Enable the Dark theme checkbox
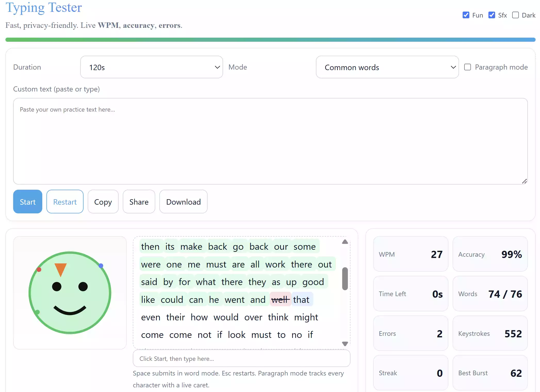The image size is (540, 392). pyautogui.click(x=516, y=15)
